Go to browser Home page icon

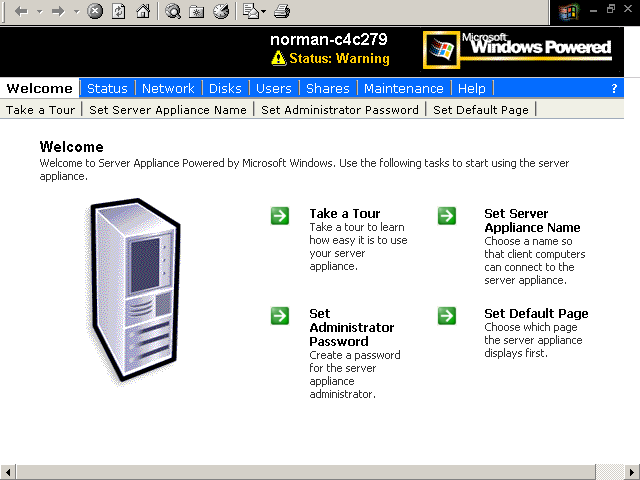[x=143, y=12]
